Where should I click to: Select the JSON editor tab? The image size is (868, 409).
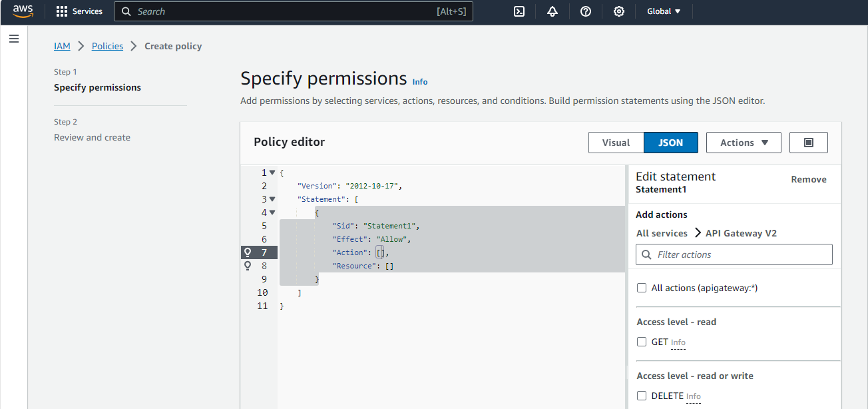671,143
